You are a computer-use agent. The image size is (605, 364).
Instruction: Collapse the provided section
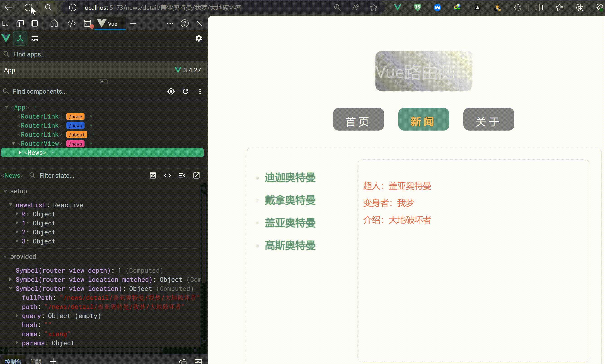pos(5,257)
